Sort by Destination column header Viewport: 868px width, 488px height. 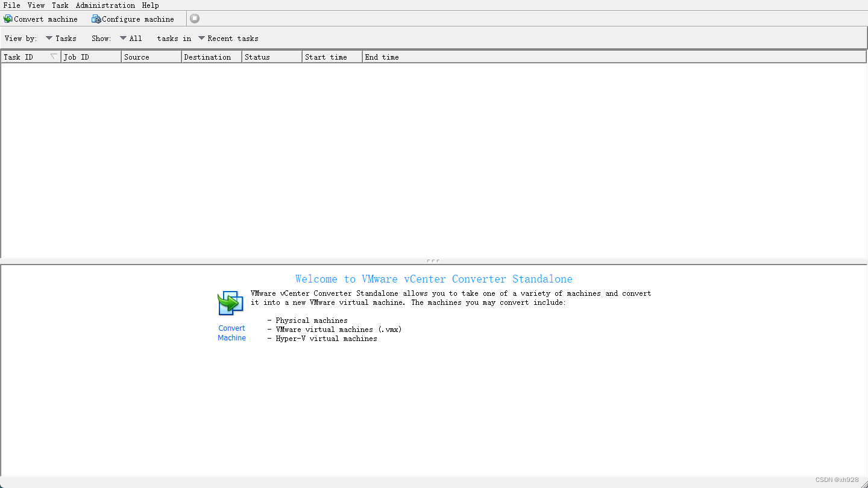(212, 57)
